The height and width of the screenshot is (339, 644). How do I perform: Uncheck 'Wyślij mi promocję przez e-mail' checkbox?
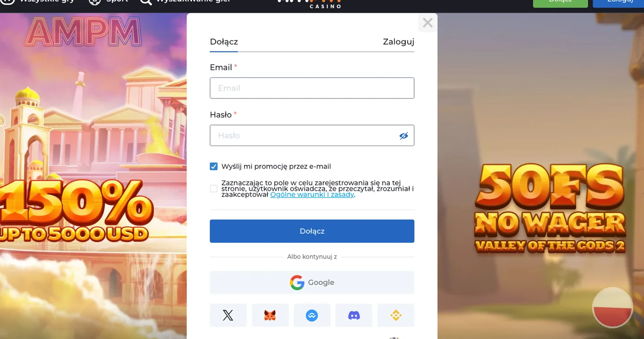point(214,167)
